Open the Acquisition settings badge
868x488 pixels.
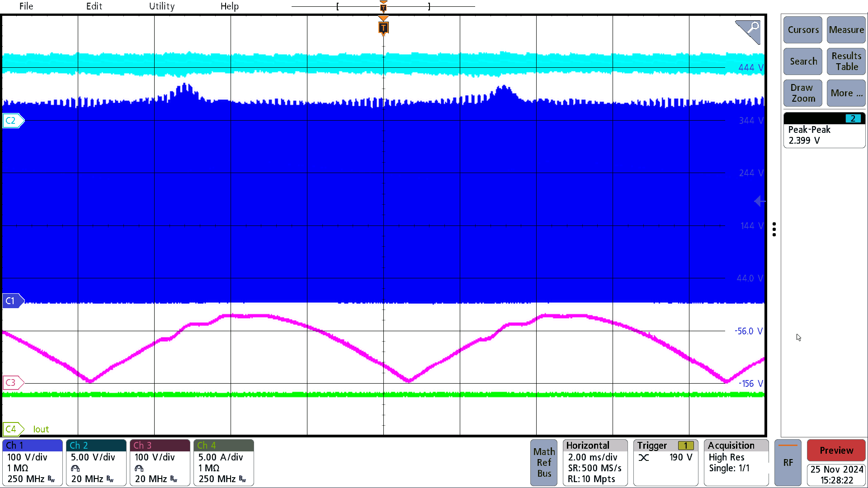point(736,462)
